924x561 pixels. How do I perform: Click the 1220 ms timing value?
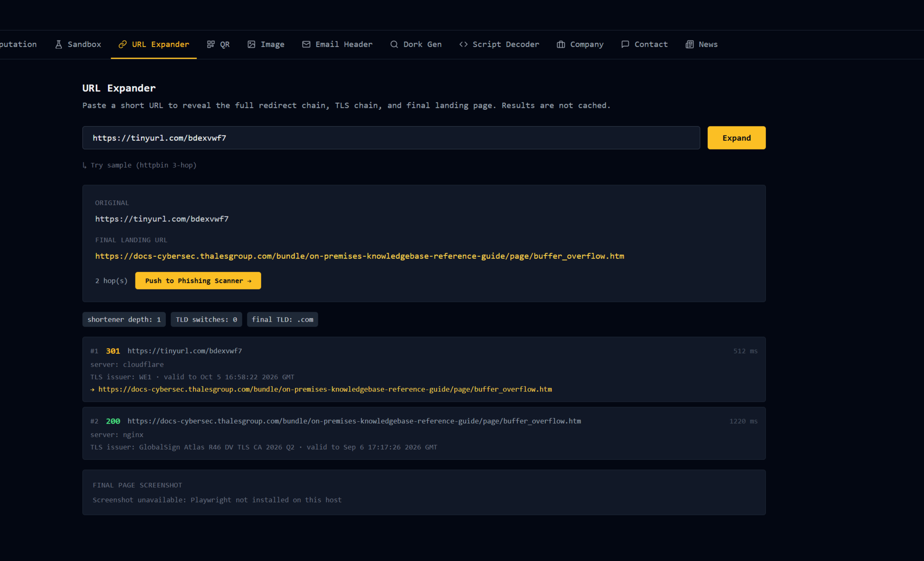point(743,421)
